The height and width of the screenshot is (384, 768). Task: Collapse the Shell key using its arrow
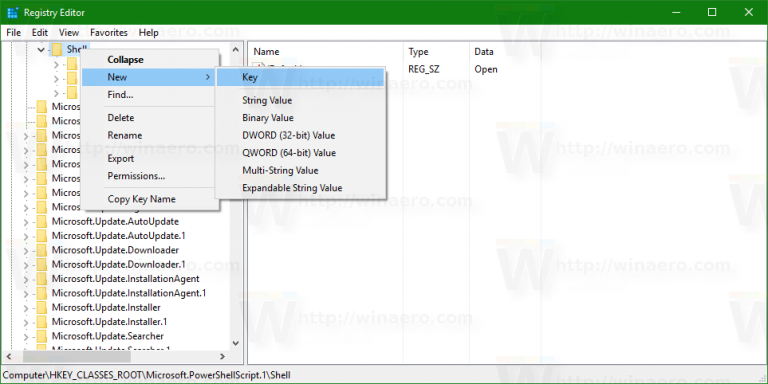click(41, 49)
